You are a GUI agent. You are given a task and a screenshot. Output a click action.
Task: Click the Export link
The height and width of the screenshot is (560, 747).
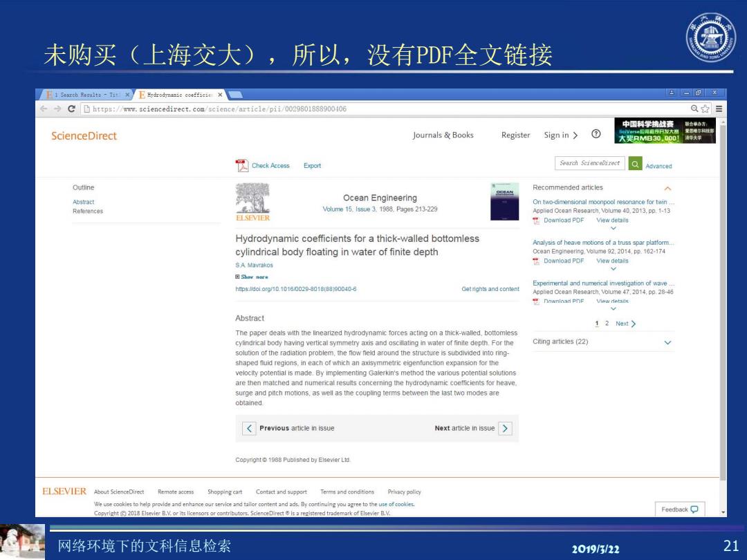(x=312, y=166)
